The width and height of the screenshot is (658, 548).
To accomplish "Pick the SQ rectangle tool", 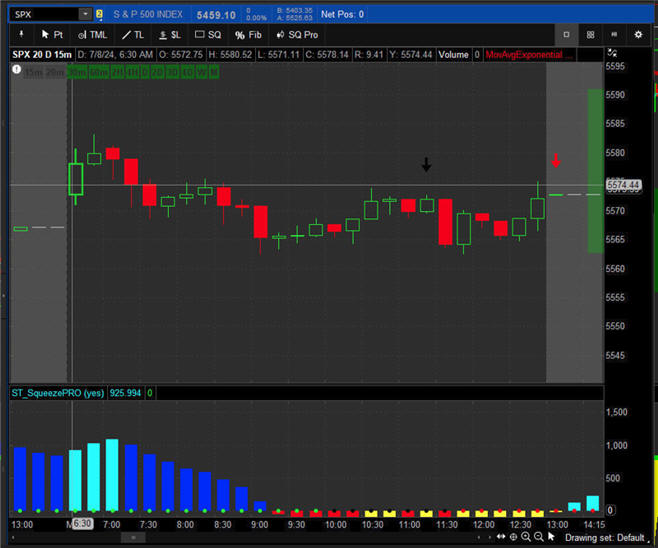I will point(207,34).
